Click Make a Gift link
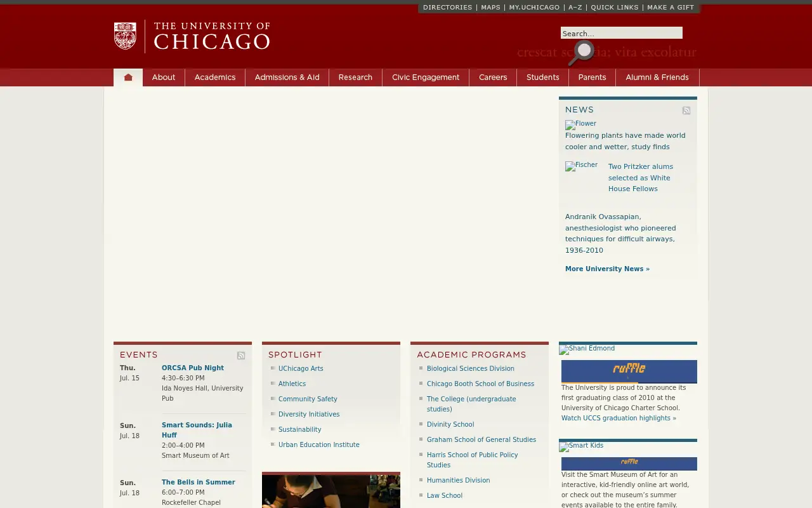The image size is (812, 508). click(671, 8)
